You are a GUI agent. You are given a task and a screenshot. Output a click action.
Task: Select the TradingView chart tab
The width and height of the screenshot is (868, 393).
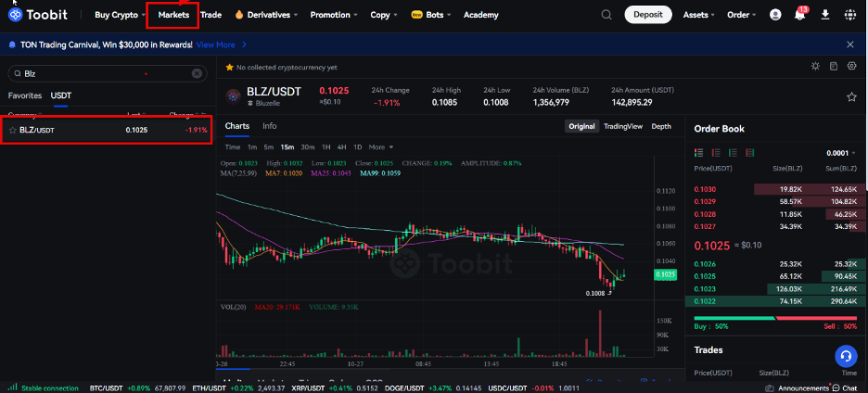pos(623,126)
